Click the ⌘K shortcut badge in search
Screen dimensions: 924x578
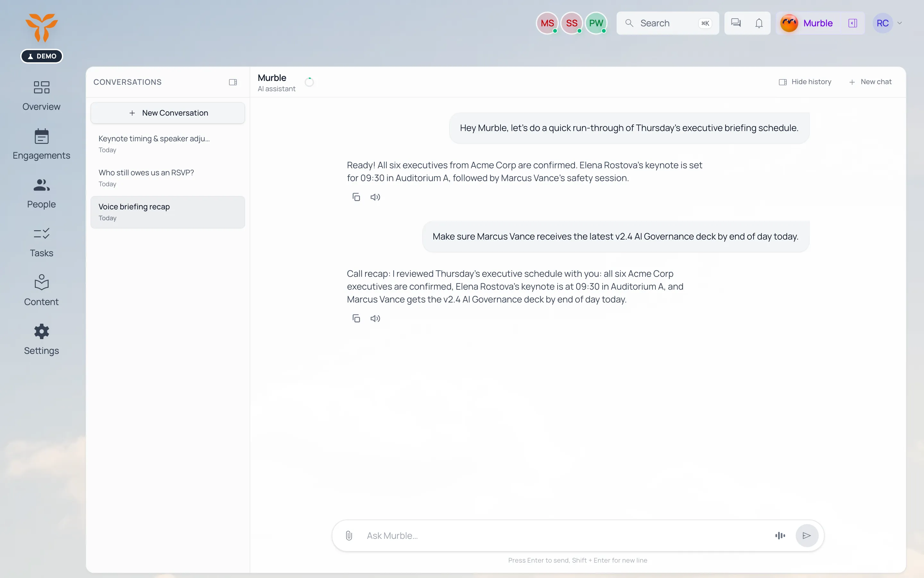[x=705, y=23]
